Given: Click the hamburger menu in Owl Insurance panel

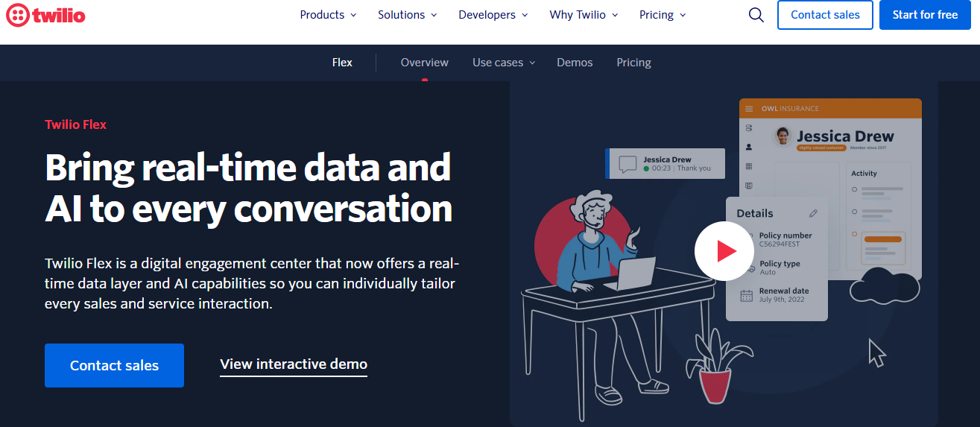Looking at the screenshot, I should 749,109.
